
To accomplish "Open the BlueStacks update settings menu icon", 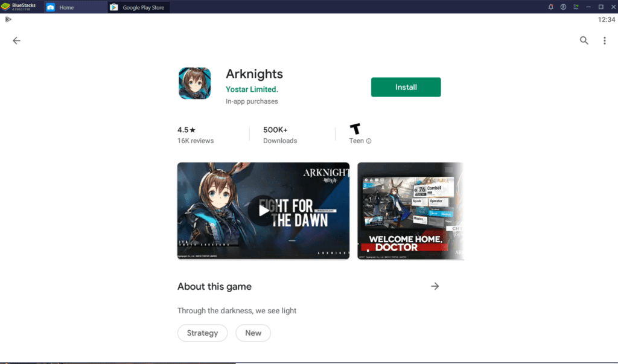I will click(x=576, y=7).
